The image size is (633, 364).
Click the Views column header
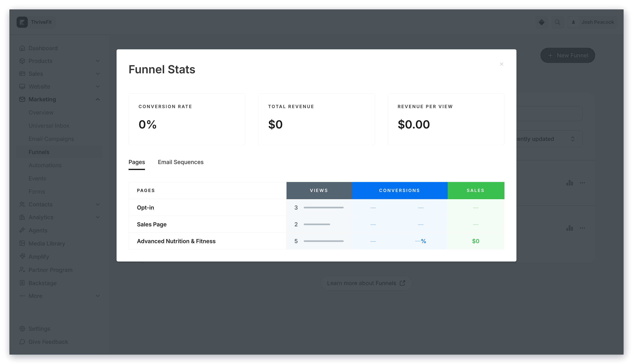coord(319,191)
